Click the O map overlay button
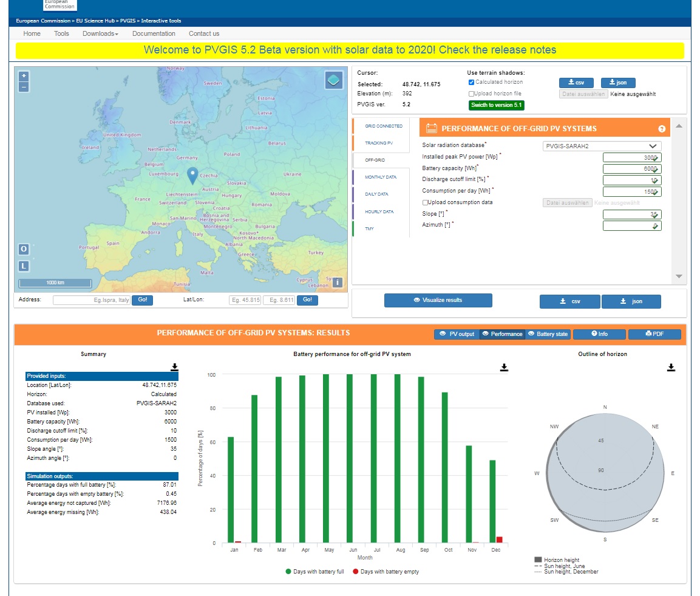 coord(24,249)
